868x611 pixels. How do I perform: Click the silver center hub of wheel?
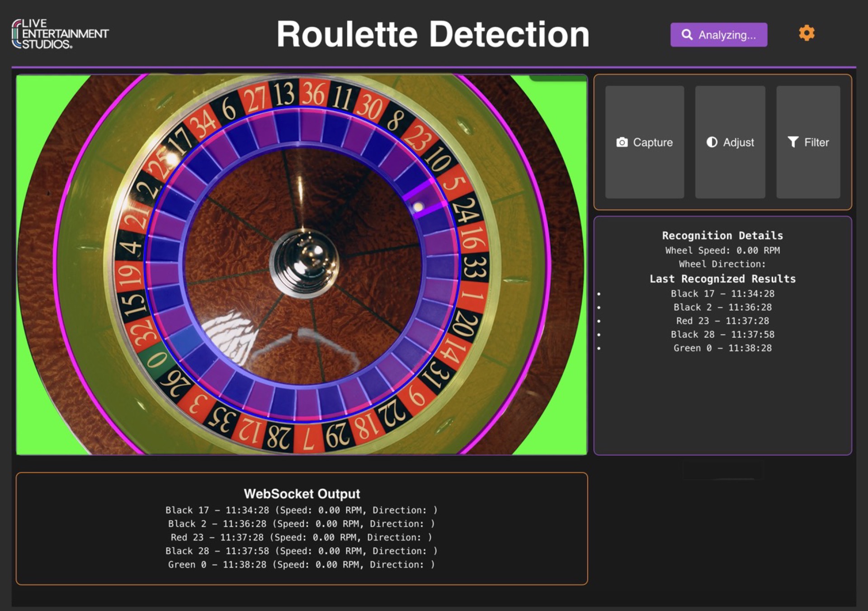(x=304, y=262)
